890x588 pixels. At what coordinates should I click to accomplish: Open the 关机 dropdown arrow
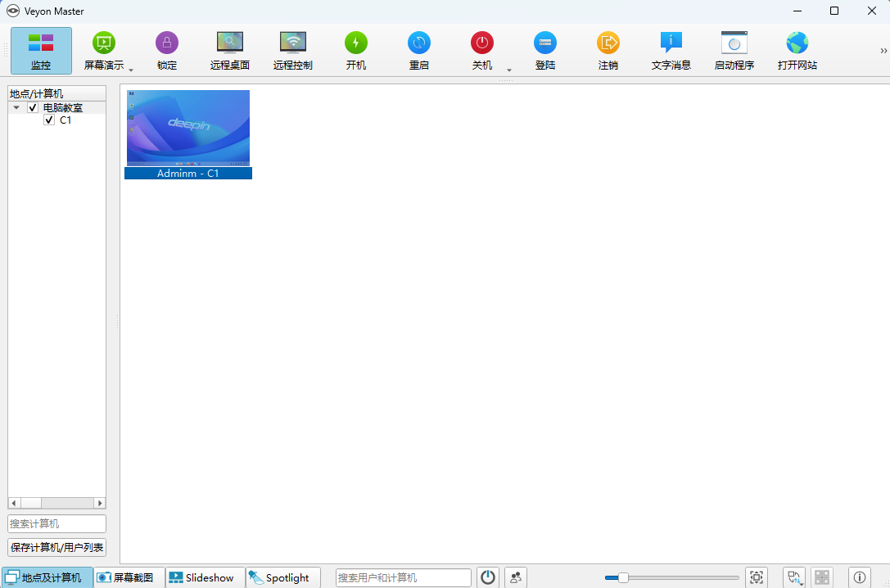pos(509,70)
